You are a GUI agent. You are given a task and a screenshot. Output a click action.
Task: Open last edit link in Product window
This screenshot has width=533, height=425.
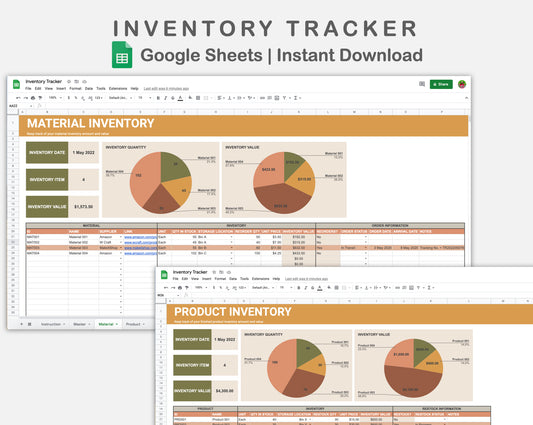click(306, 279)
